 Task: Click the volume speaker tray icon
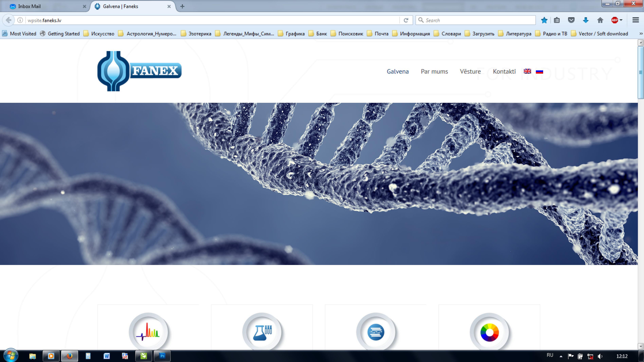point(600,356)
